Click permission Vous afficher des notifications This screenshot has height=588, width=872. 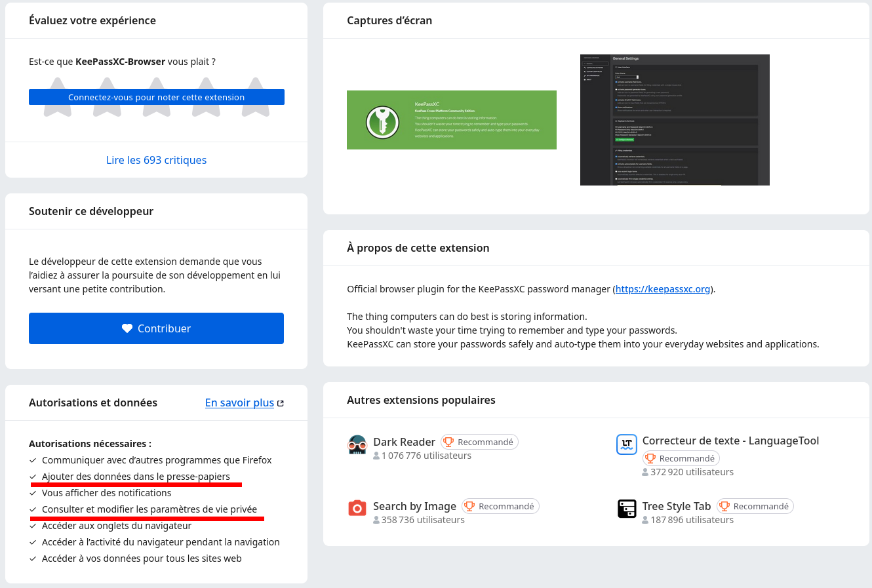tap(106, 493)
